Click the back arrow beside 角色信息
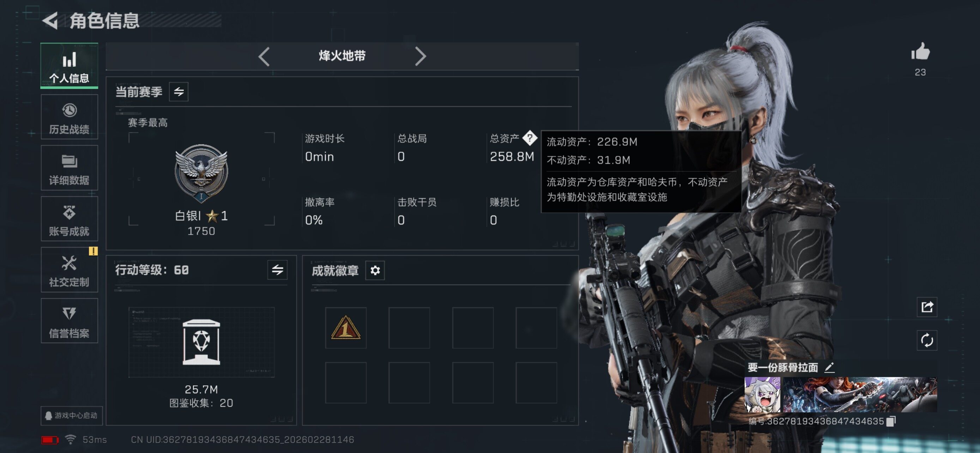Image resolution: width=980 pixels, height=453 pixels. 50,20
